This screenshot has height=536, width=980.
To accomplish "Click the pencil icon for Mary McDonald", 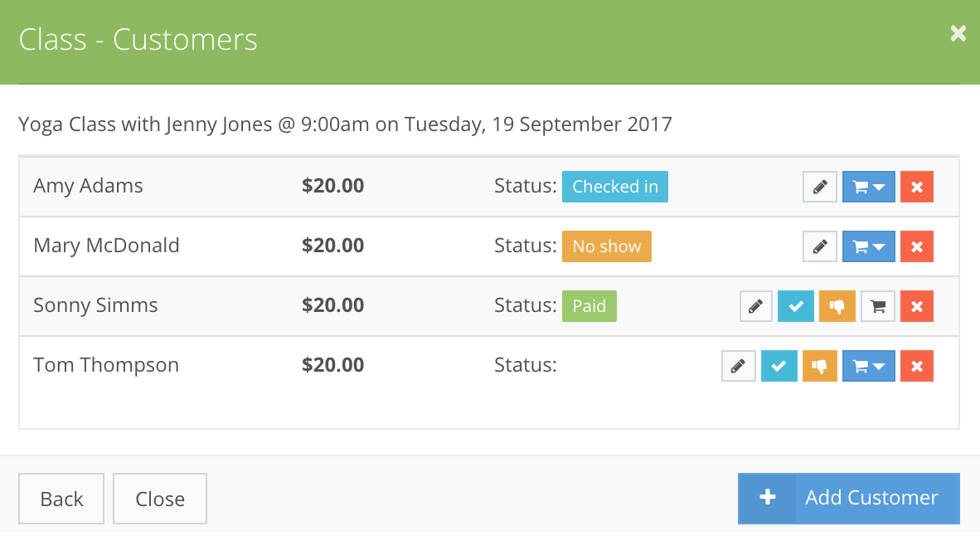I will coord(819,246).
